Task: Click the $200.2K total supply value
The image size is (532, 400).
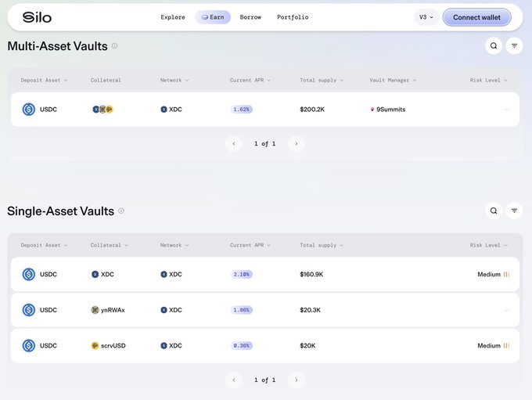Action: click(x=312, y=110)
